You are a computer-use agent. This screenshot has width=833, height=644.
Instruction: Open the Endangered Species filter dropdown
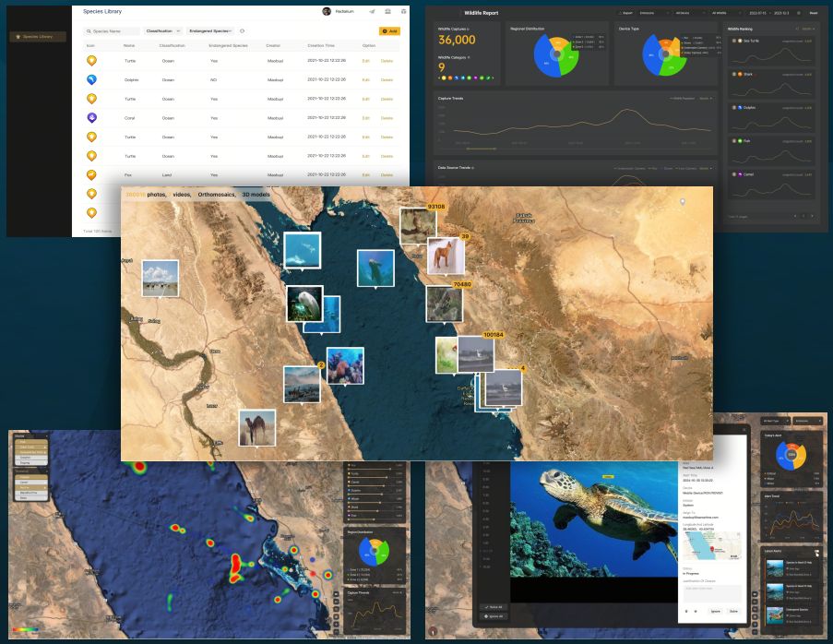[x=210, y=31]
